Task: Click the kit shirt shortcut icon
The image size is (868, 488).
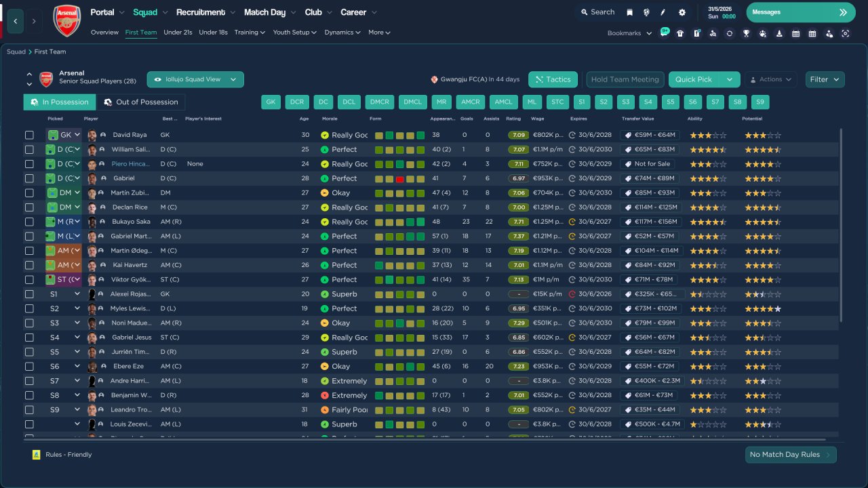Action: [680, 33]
